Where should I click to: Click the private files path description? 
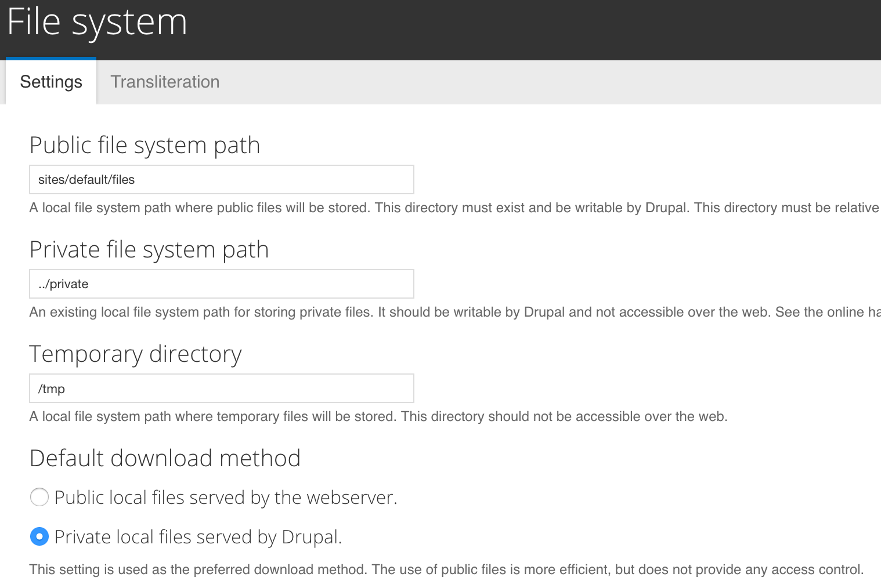tap(455, 312)
